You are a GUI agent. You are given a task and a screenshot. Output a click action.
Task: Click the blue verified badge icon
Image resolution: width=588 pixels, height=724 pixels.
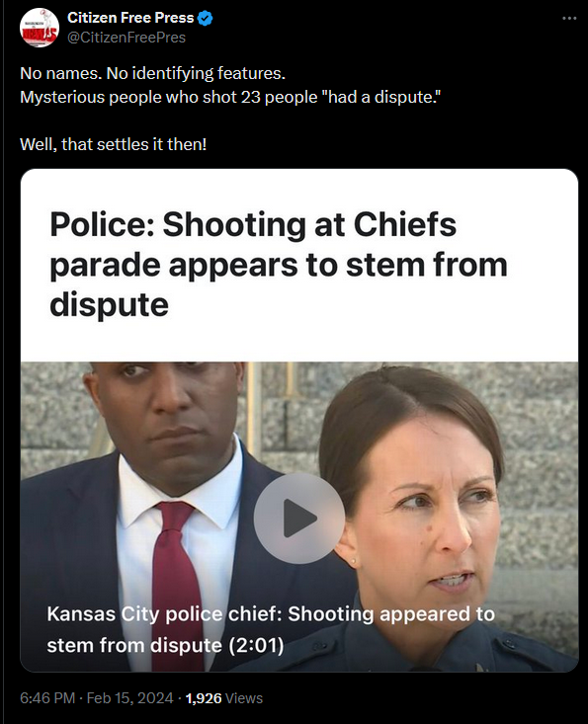tap(206, 18)
